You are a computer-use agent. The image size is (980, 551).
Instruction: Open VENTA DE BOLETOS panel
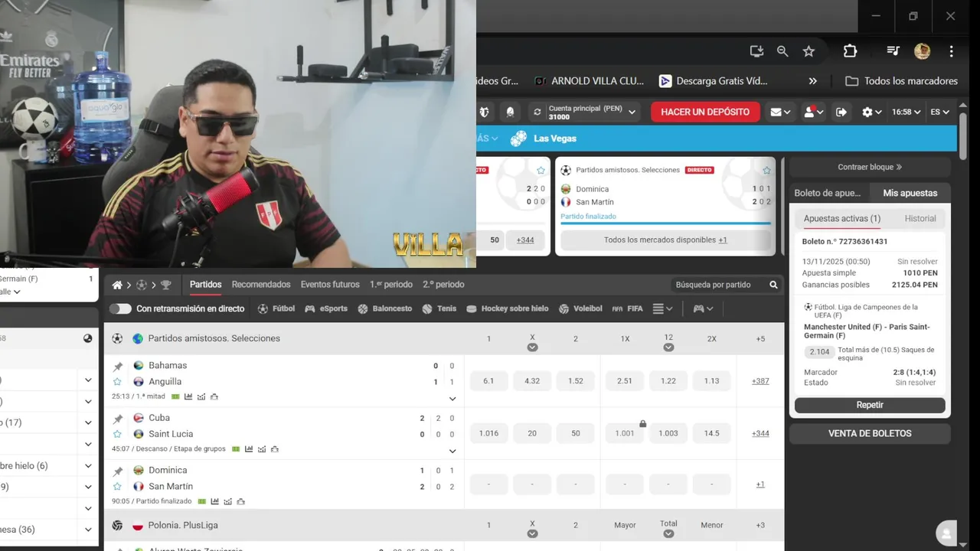pyautogui.click(x=870, y=433)
